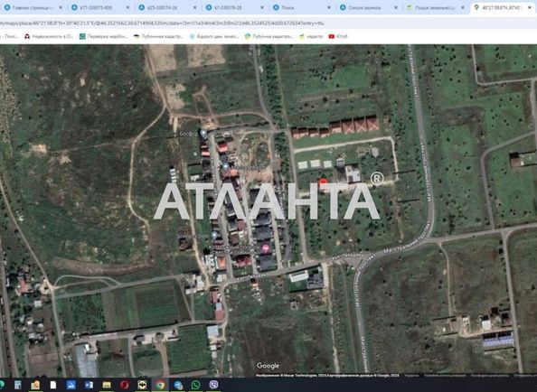Screen dimensions: 537x392
Task: Click the red dropped pin on the map
Action: pyautogui.click(x=323, y=182)
